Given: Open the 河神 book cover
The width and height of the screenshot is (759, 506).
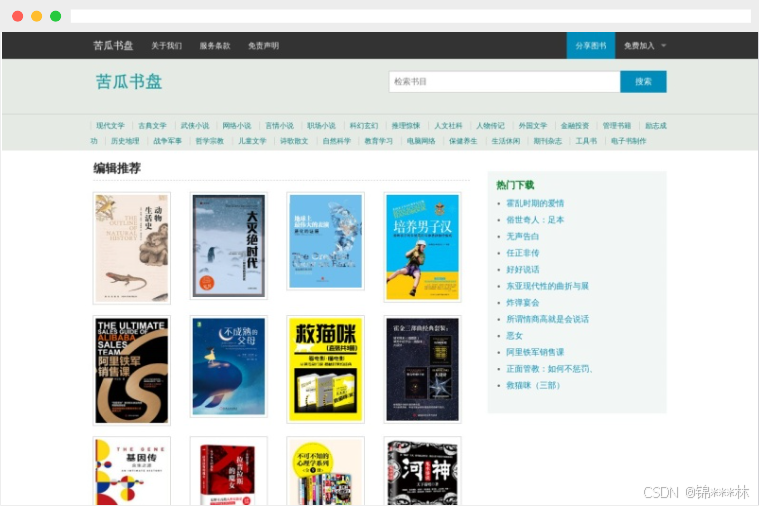Looking at the screenshot, I should (423, 471).
